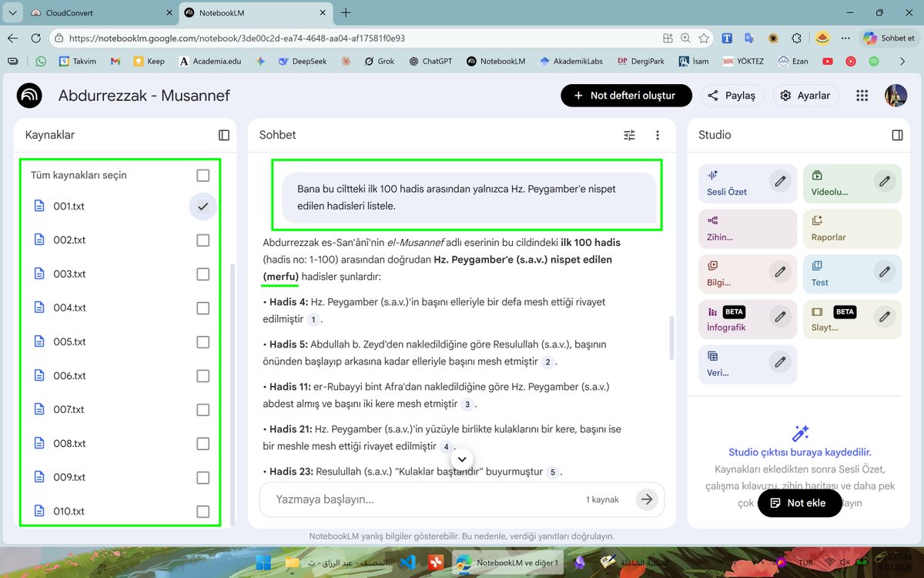Edit Slayt settings with pencil icon
924x578 pixels.
[885, 317]
